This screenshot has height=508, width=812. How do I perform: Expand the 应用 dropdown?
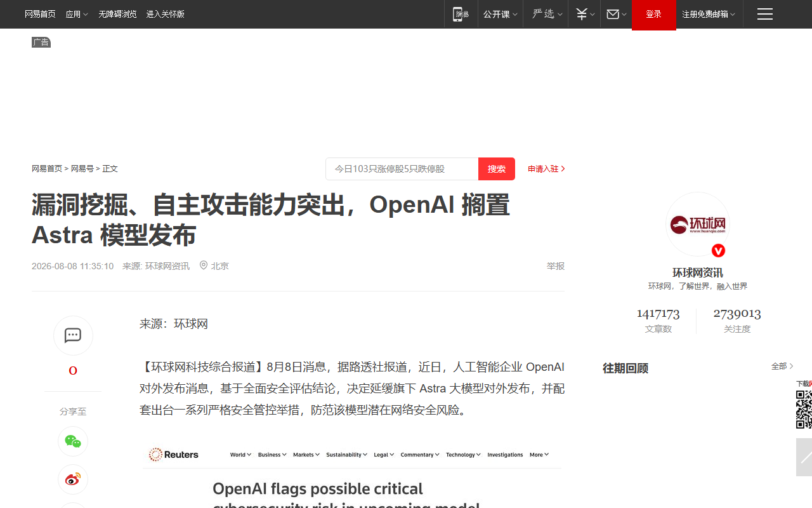(x=77, y=14)
